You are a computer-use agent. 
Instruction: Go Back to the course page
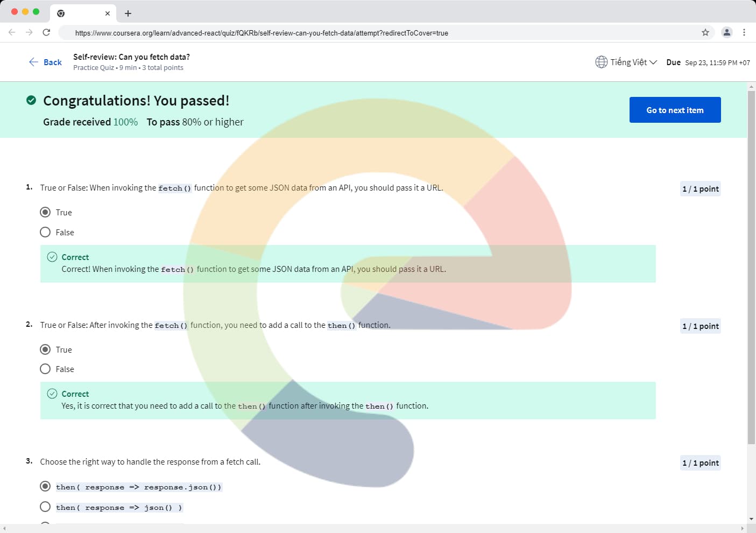pos(45,62)
